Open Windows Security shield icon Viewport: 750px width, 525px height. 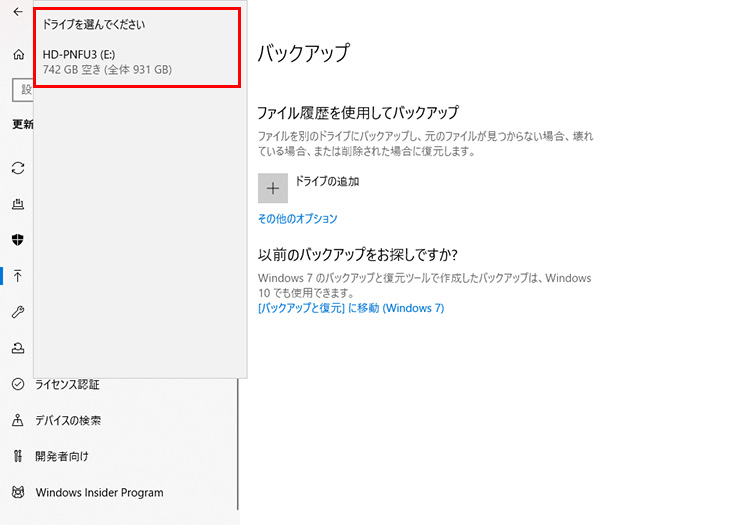17,240
